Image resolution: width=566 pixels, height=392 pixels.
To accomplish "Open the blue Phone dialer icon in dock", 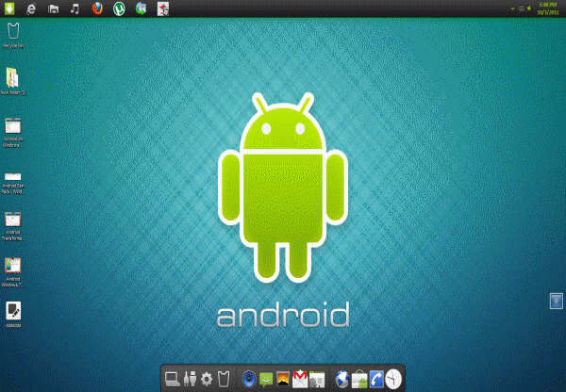I will pyautogui.click(x=376, y=380).
